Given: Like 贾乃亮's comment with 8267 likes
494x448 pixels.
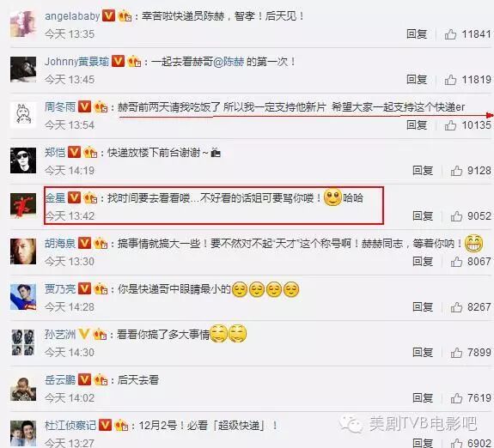Looking at the screenshot, I should point(456,307).
